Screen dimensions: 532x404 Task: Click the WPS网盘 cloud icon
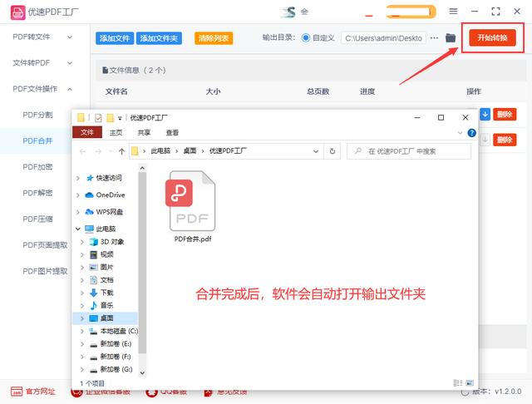89,212
